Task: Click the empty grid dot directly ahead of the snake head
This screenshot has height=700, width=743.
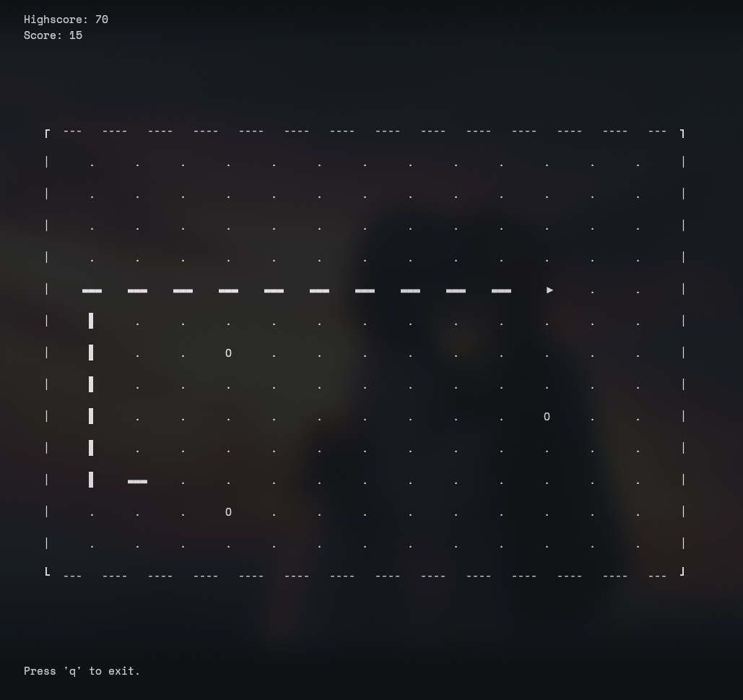Action: (592, 292)
